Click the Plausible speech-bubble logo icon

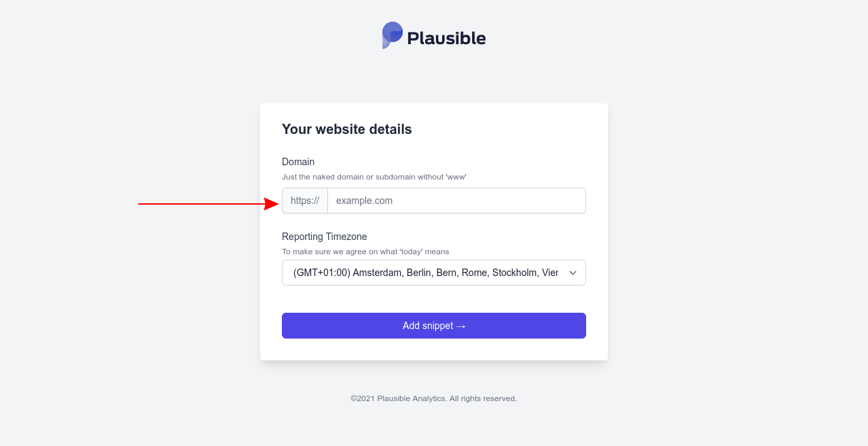[391, 35]
